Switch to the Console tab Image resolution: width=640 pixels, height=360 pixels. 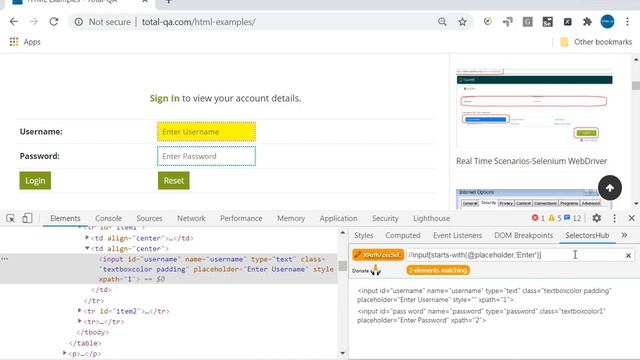tap(109, 218)
